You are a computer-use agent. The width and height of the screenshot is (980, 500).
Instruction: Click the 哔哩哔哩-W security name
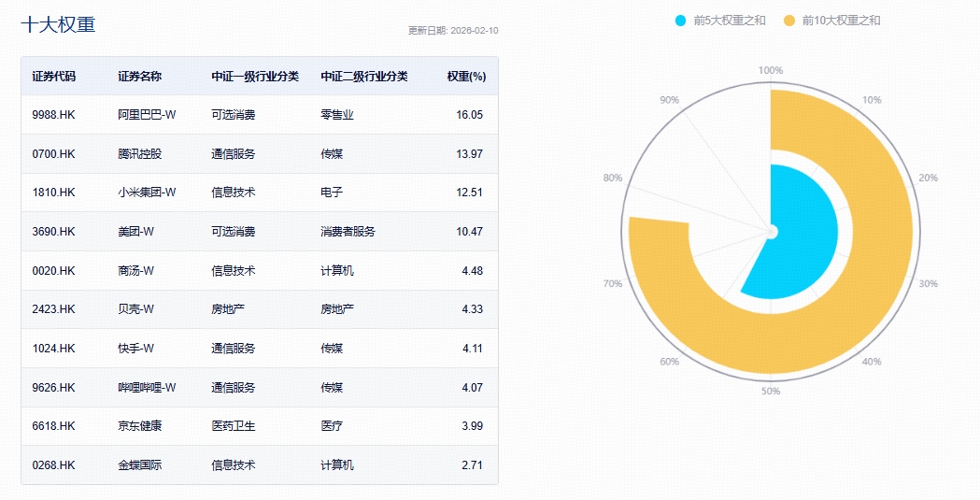tap(147, 387)
